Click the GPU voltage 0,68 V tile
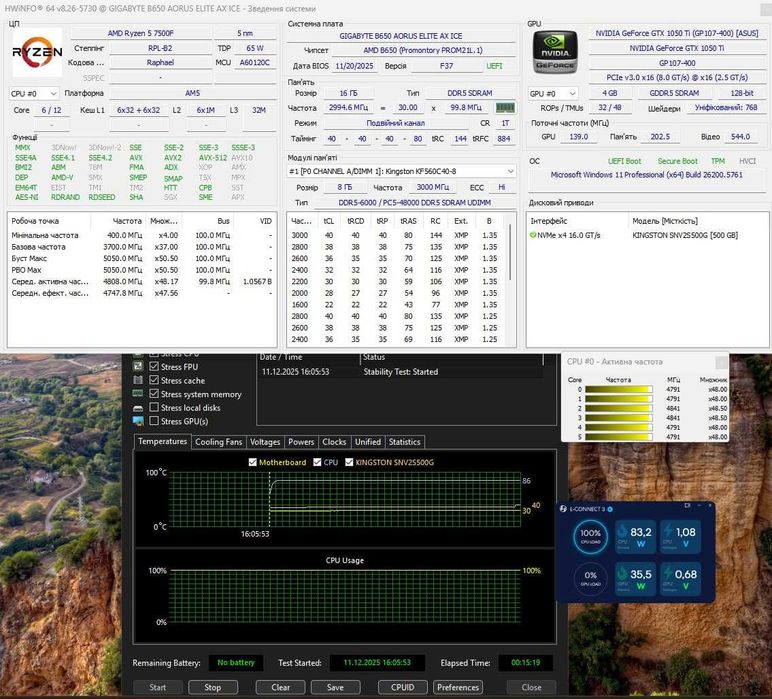This screenshot has width=772, height=699. pos(680,579)
